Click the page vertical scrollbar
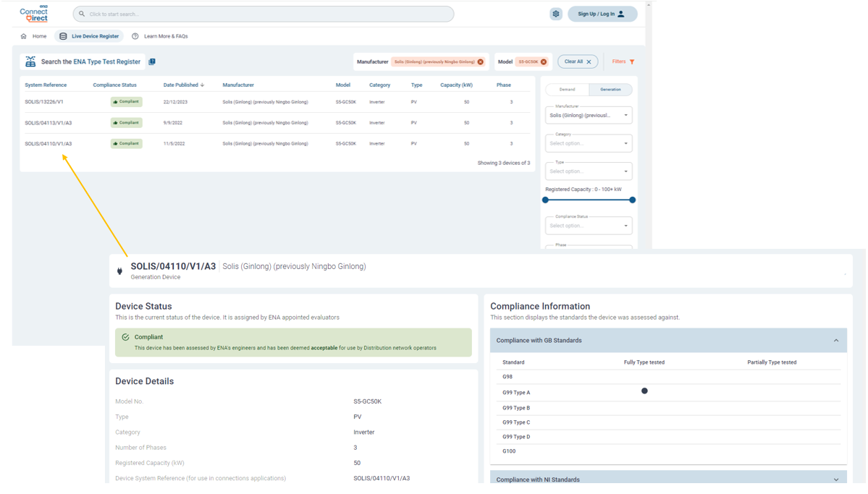 pos(648,124)
